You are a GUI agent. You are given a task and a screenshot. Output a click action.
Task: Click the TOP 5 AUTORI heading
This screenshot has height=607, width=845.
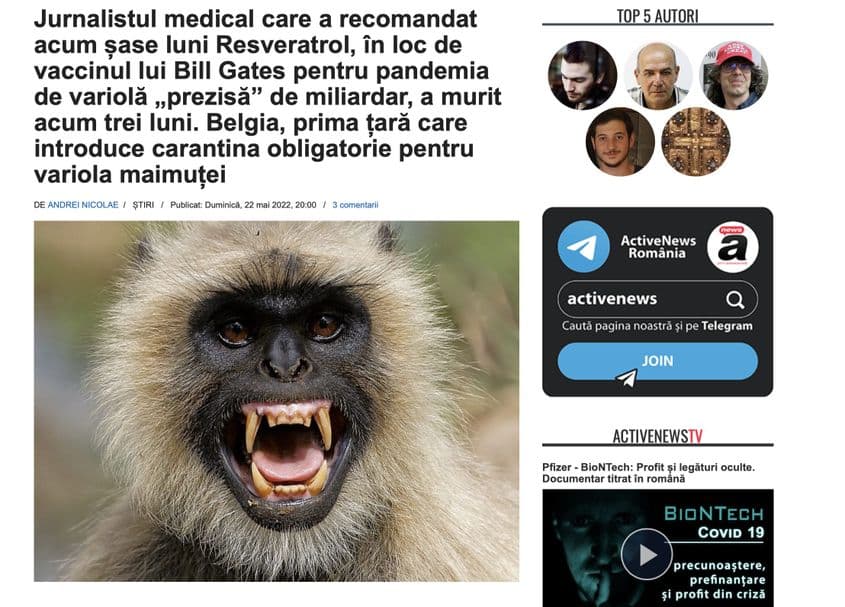(657, 16)
